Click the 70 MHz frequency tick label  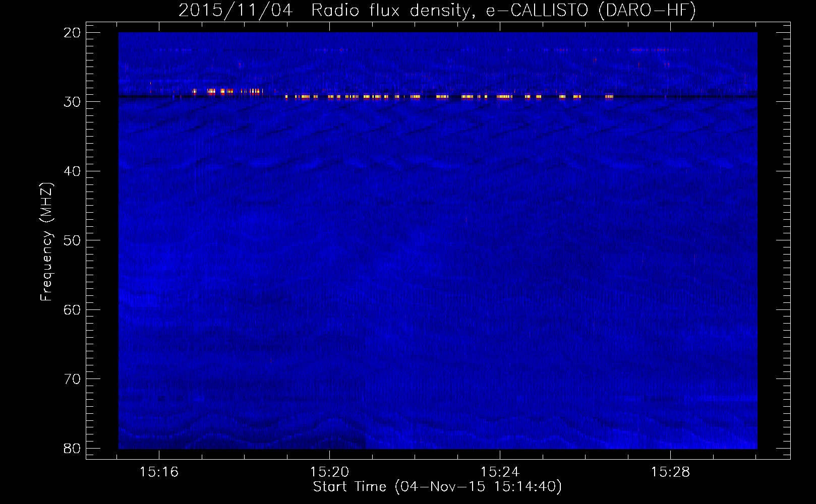(x=72, y=379)
